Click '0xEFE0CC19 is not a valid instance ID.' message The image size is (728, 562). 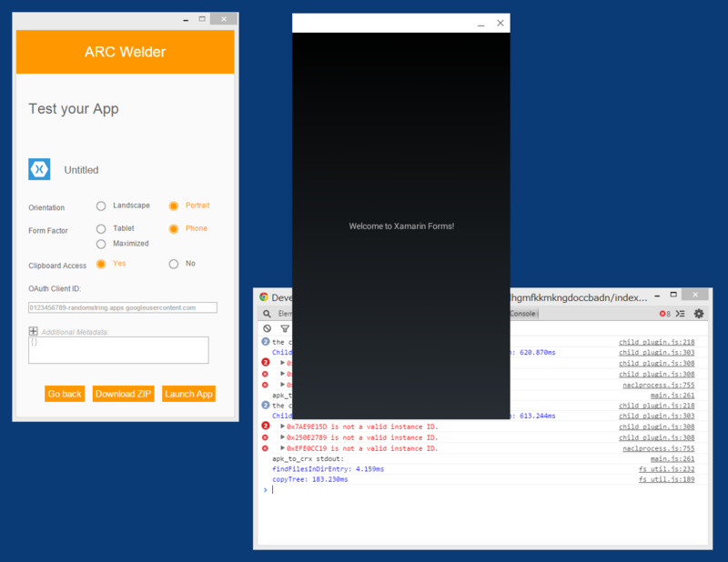click(x=362, y=448)
